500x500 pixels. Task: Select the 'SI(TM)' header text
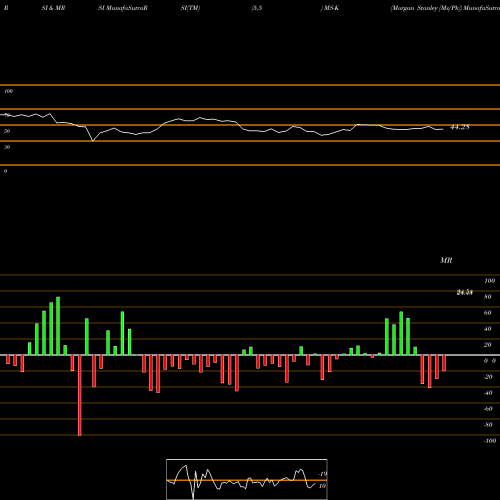tap(190, 8)
